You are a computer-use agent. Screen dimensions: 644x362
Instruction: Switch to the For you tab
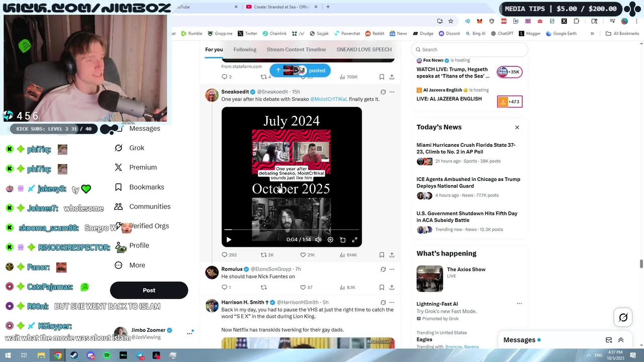click(214, 49)
